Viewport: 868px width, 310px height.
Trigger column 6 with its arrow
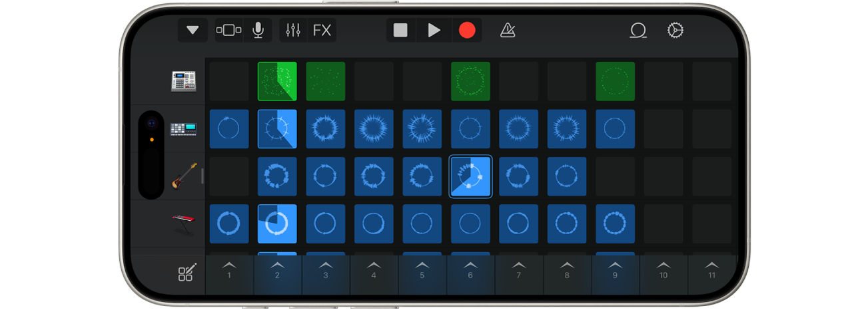tap(470, 270)
